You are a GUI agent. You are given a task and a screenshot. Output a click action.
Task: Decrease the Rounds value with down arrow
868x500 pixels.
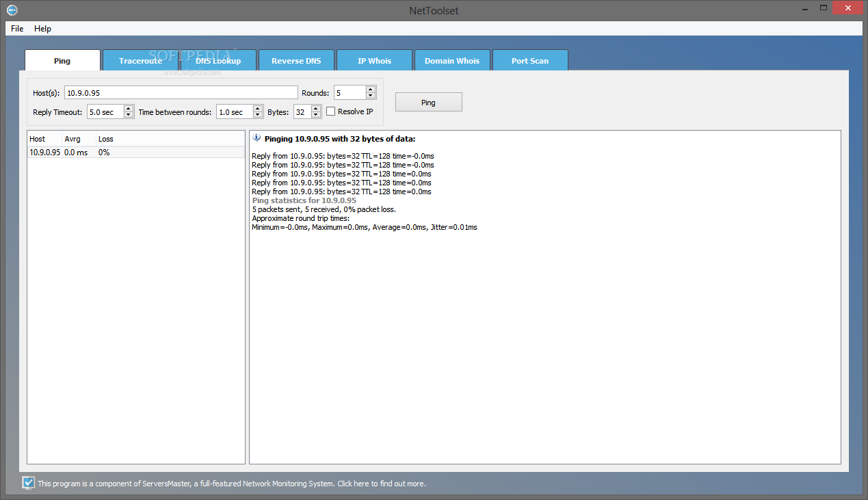click(x=371, y=96)
